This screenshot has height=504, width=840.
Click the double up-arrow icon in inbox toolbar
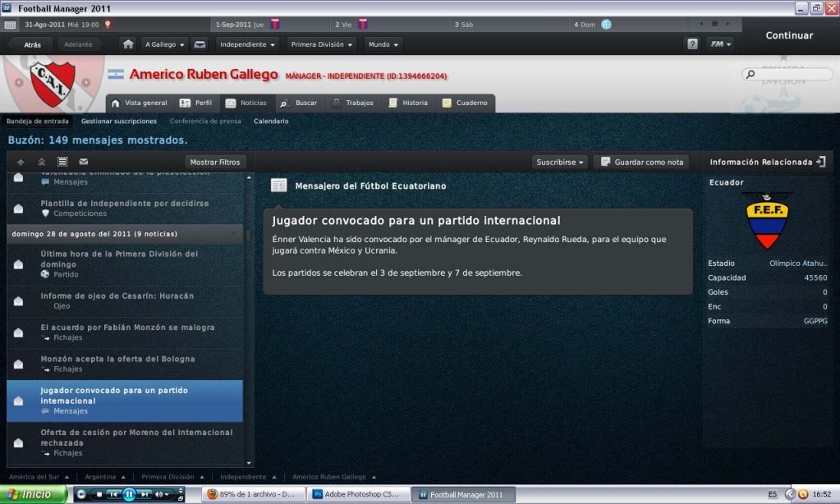[x=41, y=162]
